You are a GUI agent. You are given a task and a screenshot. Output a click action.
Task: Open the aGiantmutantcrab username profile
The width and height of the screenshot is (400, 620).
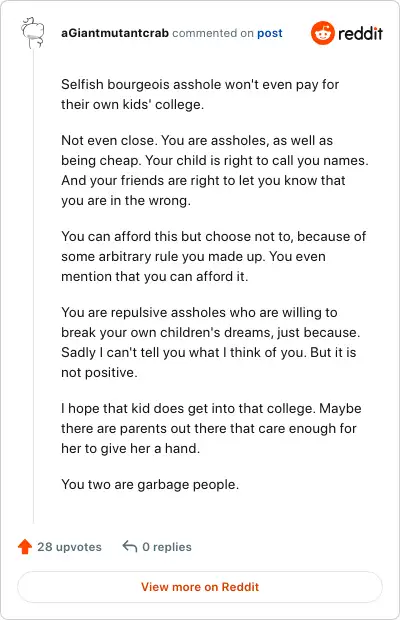[x=115, y=33]
